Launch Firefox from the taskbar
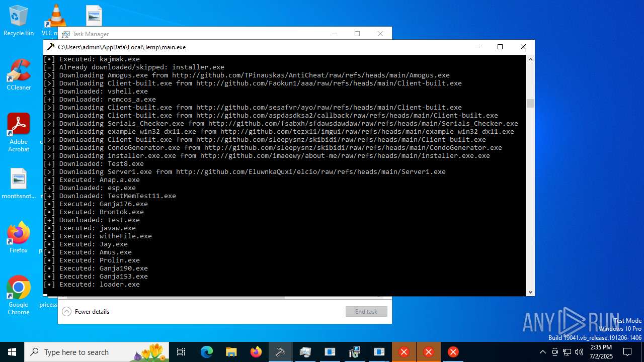644x362 pixels. 256,352
